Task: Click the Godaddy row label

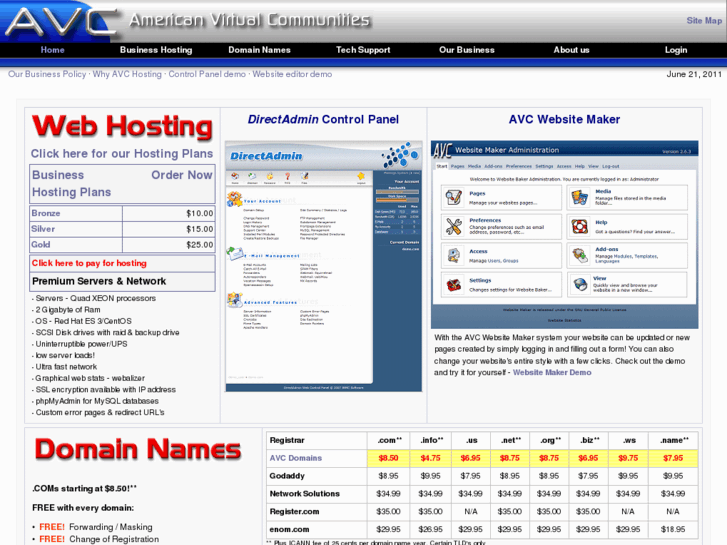Action: click(x=287, y=476)
